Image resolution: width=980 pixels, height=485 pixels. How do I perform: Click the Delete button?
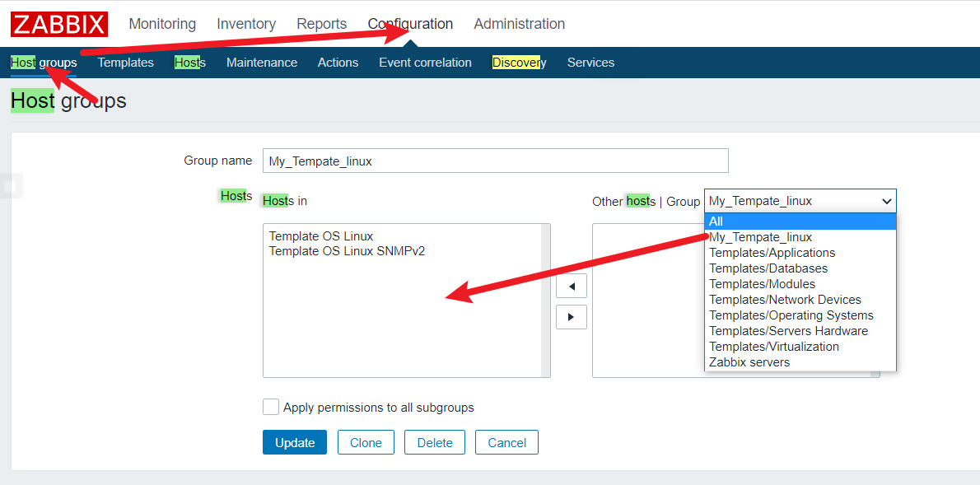click(x=434, y=442)
